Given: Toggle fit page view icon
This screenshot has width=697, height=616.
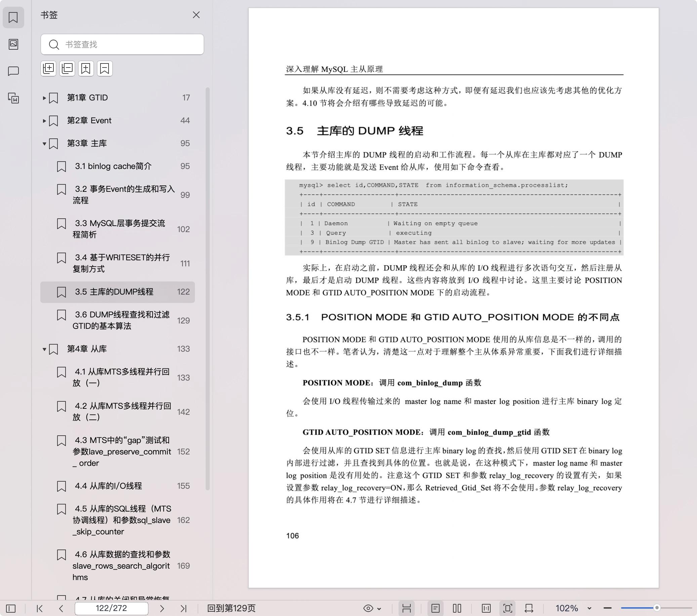Looking at the screenshot, I should pyautogui.click(x=508, y=608).
